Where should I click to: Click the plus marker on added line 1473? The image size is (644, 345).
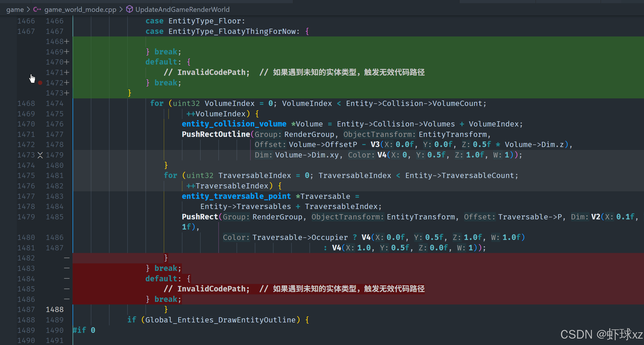67,93
